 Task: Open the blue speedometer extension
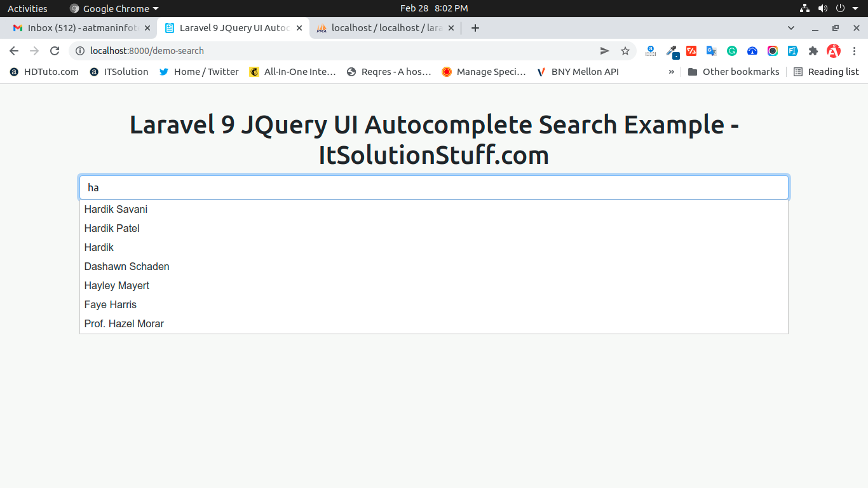(752, 51)
